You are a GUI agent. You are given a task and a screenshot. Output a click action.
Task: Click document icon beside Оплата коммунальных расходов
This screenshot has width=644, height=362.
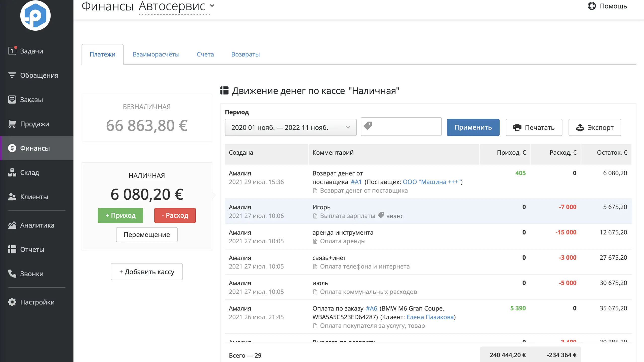click(x=315, y=292)
